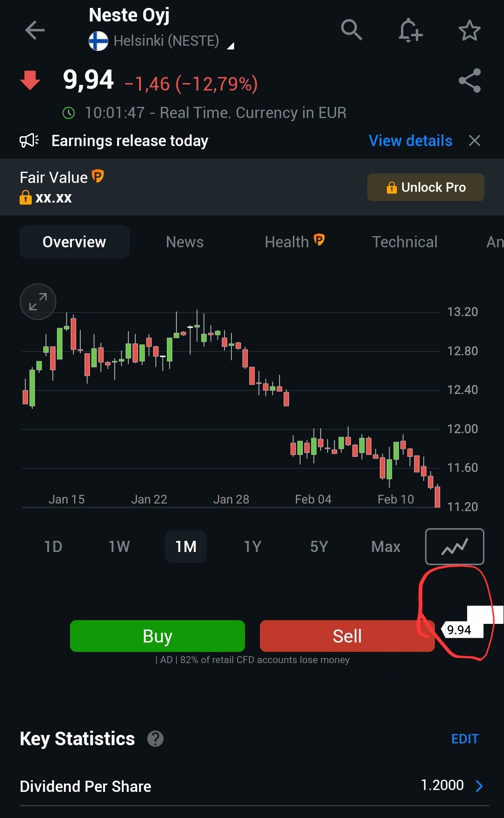Tap the -1,46 (-12,79%) change value
Screen dimensions: 504x818
191,84
